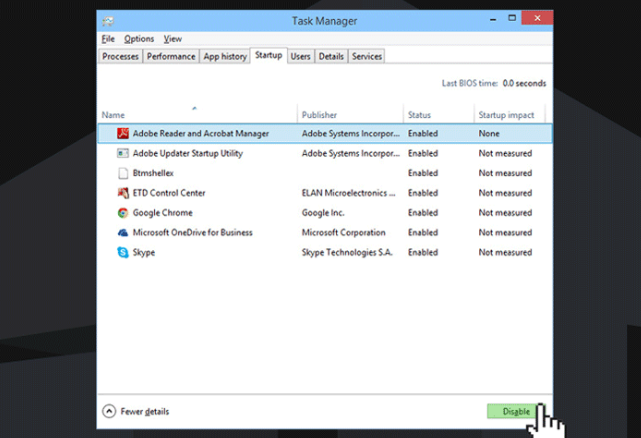Switch to the App history tab
Screen dimensions: 641x438
tap(225, 56)
